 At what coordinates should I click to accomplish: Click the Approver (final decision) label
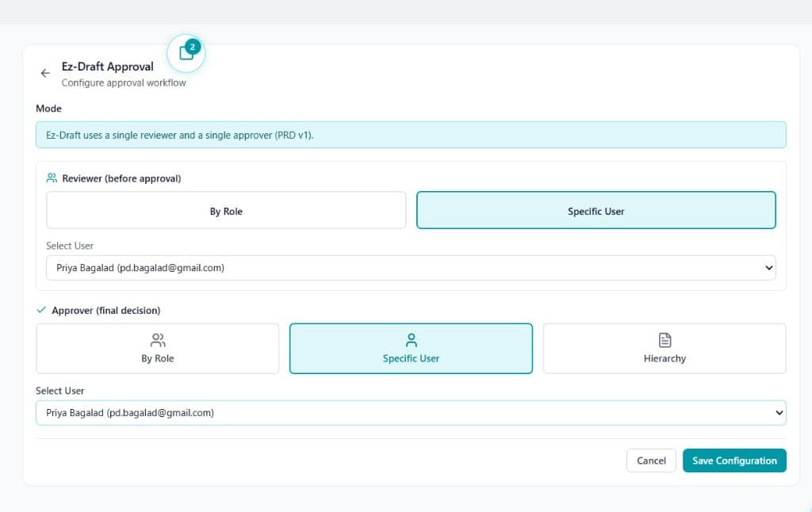(x=106, y=311)
